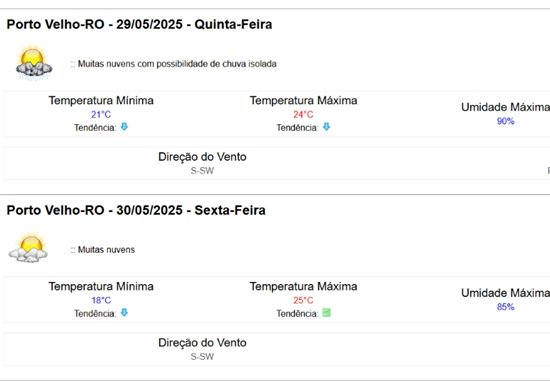Click the 85% maximum humidity value
This screenshot has height=381, width=550.
[505, 307]
